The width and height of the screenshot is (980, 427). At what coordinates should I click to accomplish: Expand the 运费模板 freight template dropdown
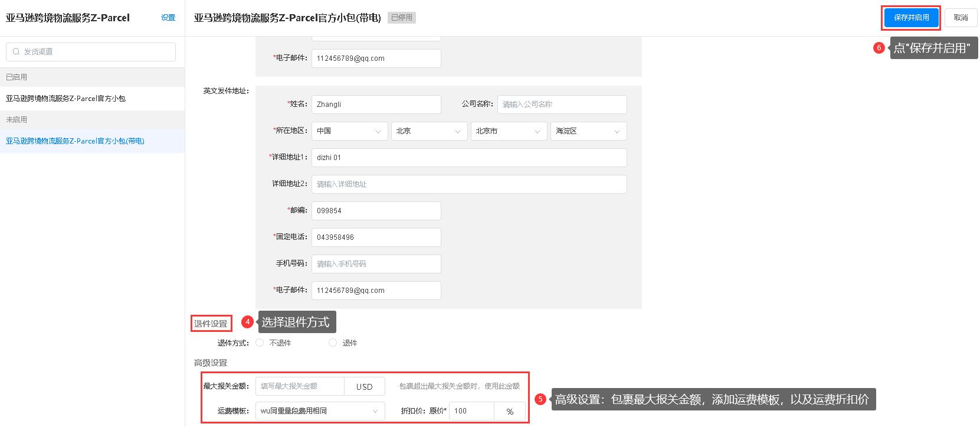coord(320,411)
